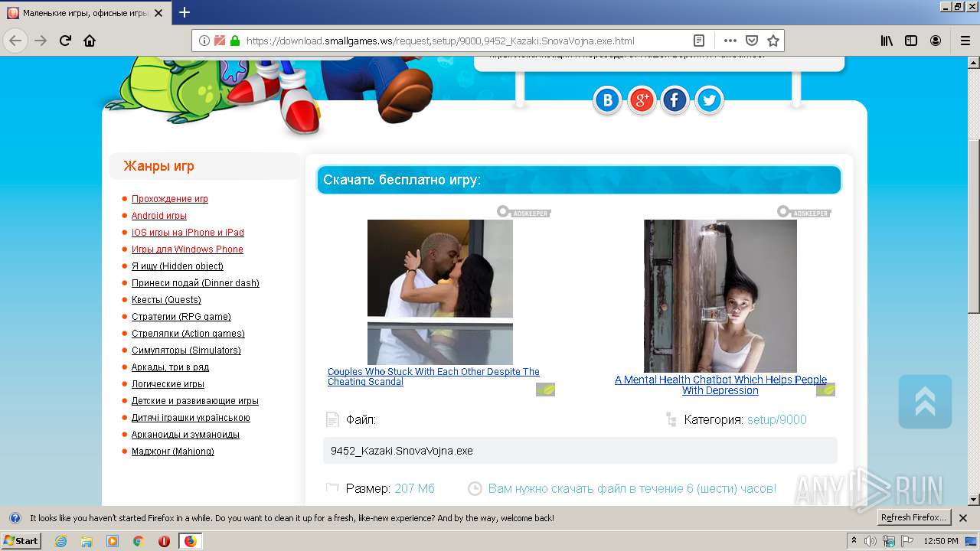The image size is (980, 551).
Task: Click the Refresh Firefox button
Action: (x=913, y=518)
